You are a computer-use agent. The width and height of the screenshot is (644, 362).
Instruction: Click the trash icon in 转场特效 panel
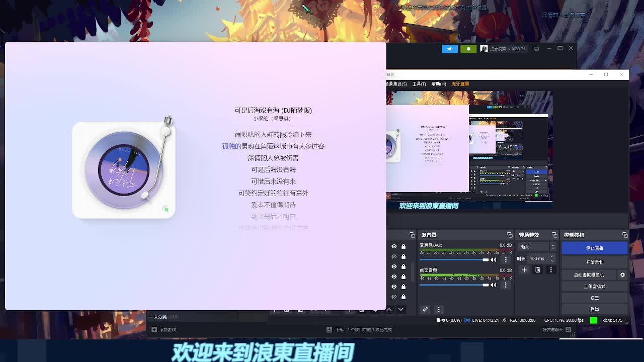(537, 270)
